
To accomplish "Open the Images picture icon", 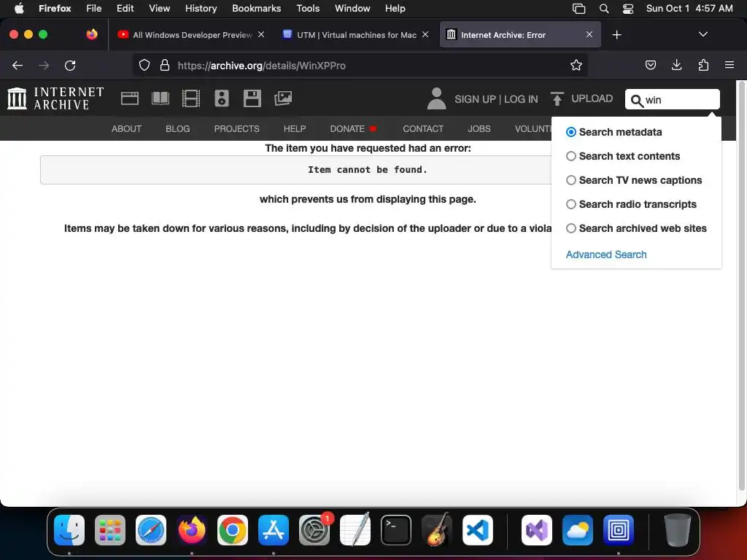I will (283, 98).
